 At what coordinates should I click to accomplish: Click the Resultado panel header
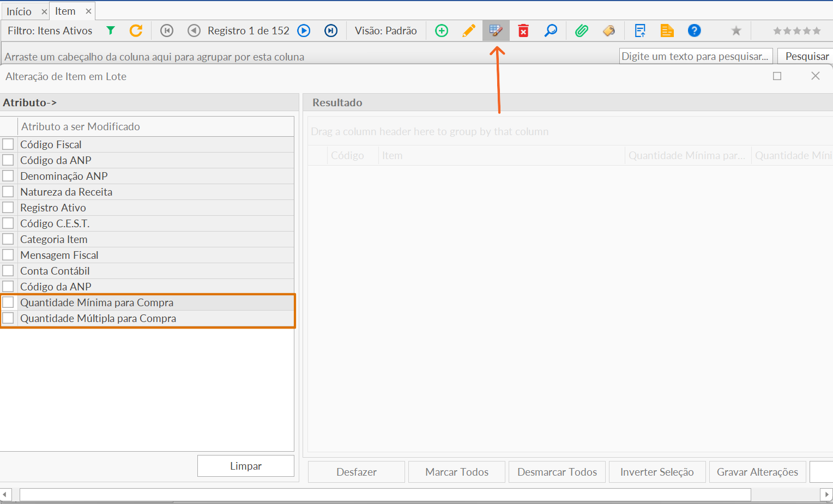click(568, 102)
